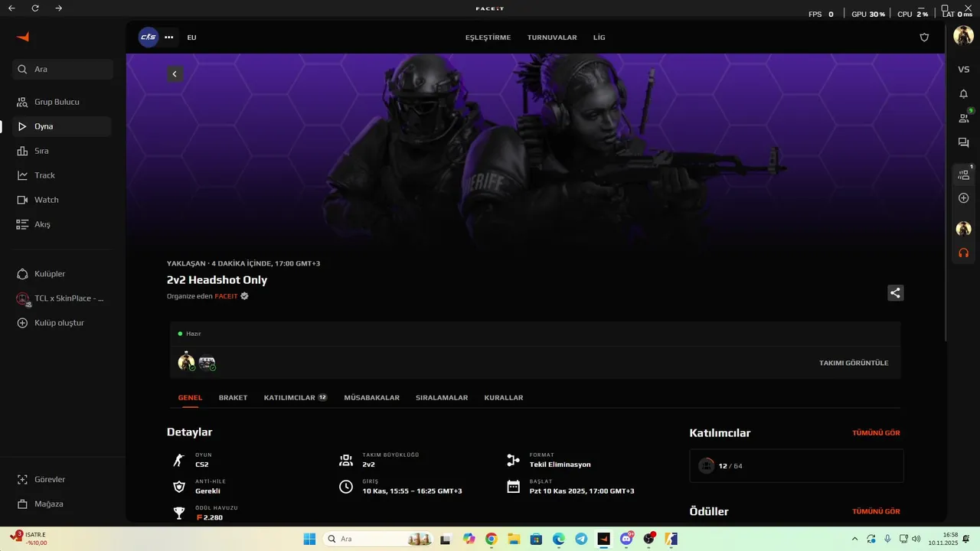
Task: Click the first team member avatar
Action: click(x=186, y=363)
